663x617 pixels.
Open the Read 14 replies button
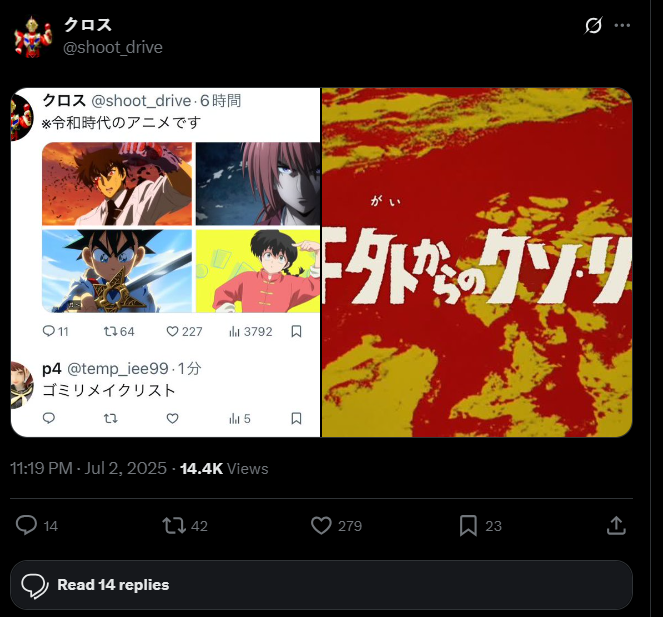[x=321, y=585]
